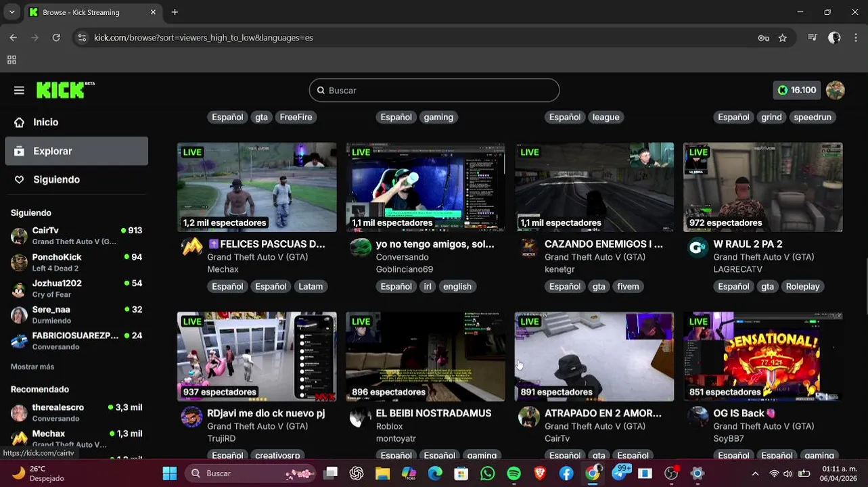Open RDjavi me dio ck stream thumbnail
The image size is (868, 487).
tap(257, 356)
